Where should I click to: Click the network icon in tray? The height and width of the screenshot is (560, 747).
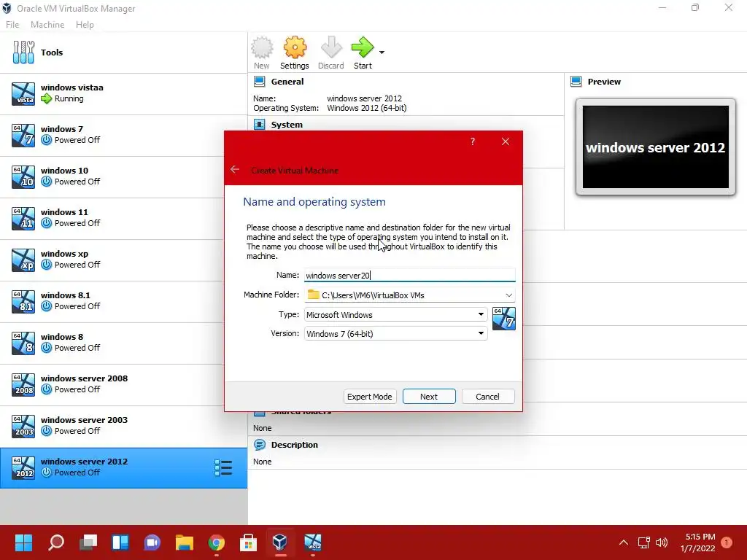point(643,542)
